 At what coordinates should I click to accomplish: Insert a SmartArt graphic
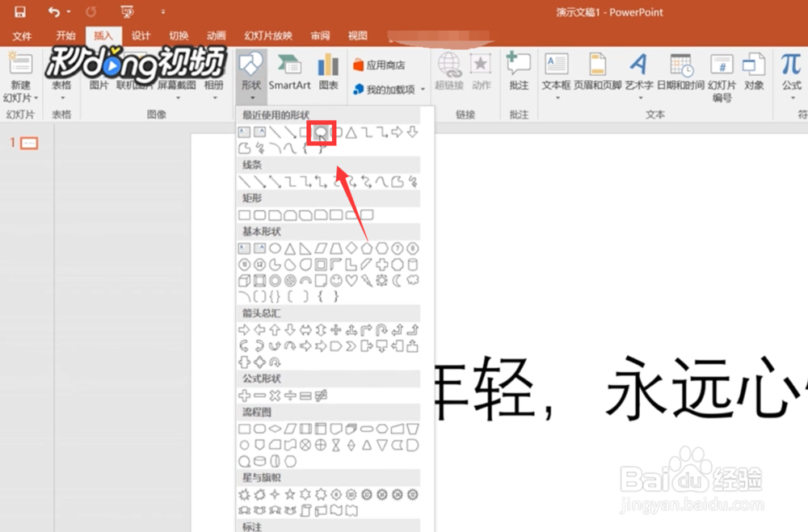coord(289,72)
